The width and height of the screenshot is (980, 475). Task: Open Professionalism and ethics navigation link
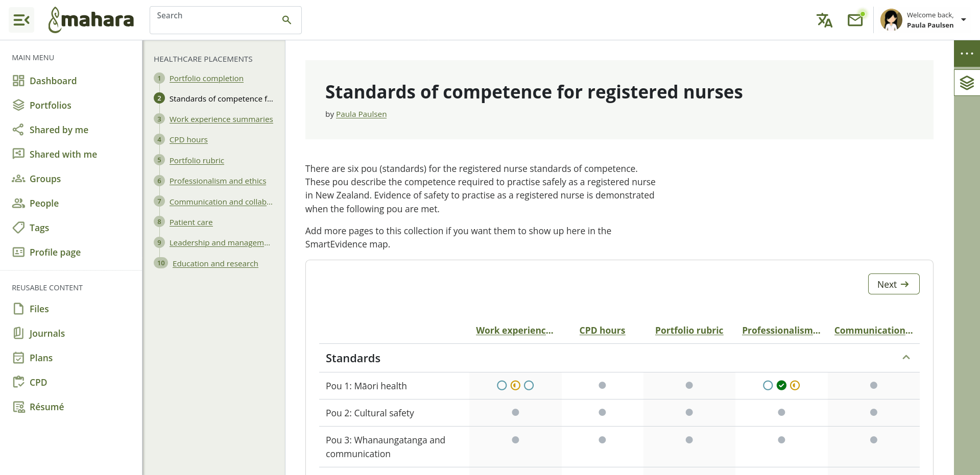pos(218,181)
